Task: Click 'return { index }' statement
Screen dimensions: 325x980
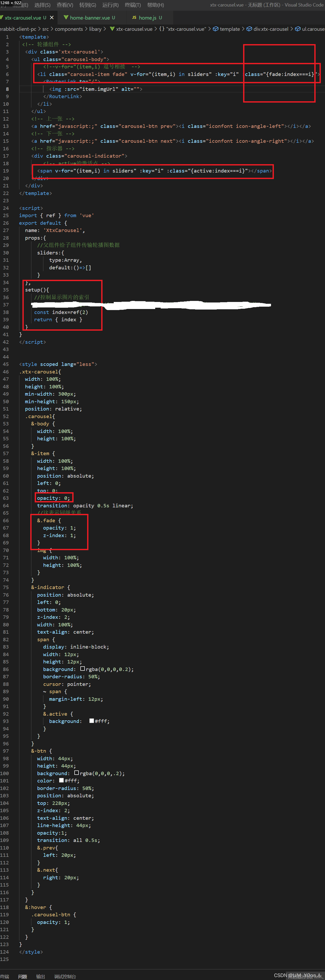Action: click(58, 319)
